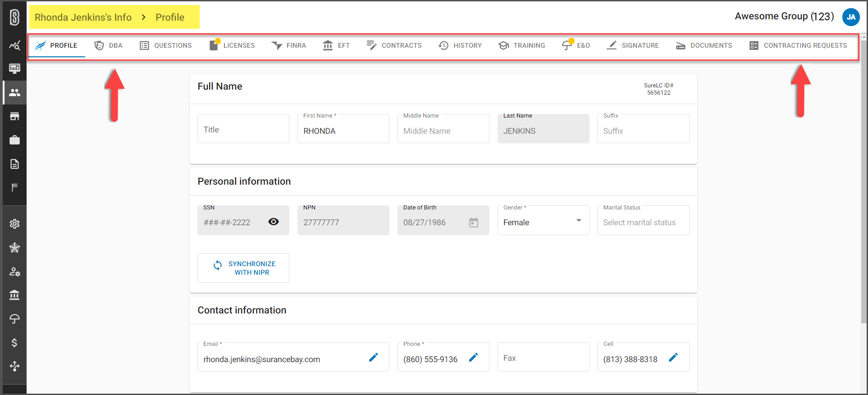Image resolution: width=868 pixels, height=395 pixels.
Task: Reveal the SSN with eye icon
Action: 274,222
